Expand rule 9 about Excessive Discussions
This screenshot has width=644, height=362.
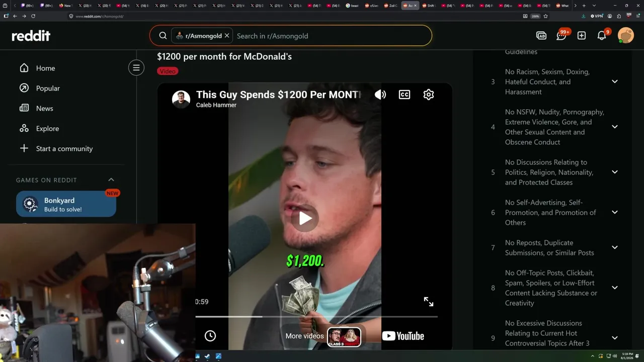tap(614, 338)
